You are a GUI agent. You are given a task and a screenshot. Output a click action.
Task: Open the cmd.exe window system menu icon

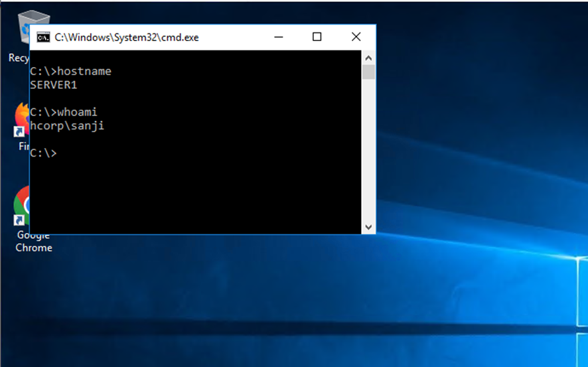[42, 38]
